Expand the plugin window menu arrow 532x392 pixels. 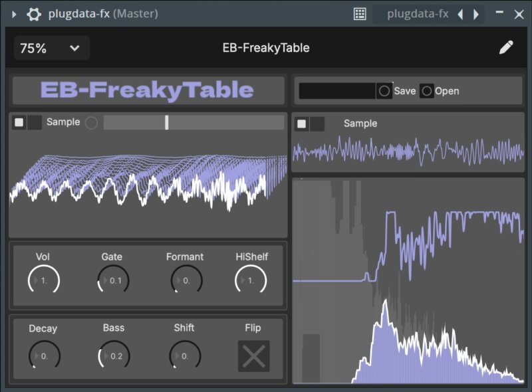tap(14, 14)
